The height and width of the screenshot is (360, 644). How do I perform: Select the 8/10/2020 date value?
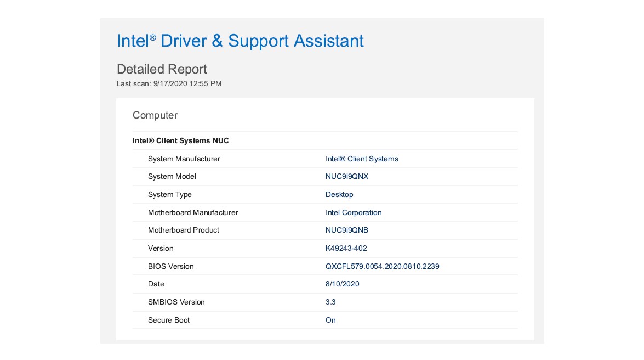tap(343, 284)
